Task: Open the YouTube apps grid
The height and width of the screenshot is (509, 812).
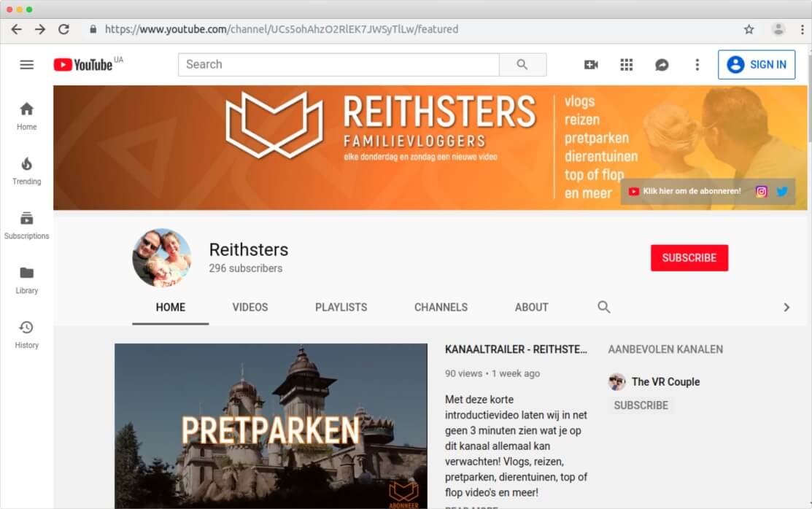Action: pyautogui.click(x=627, y=65)
